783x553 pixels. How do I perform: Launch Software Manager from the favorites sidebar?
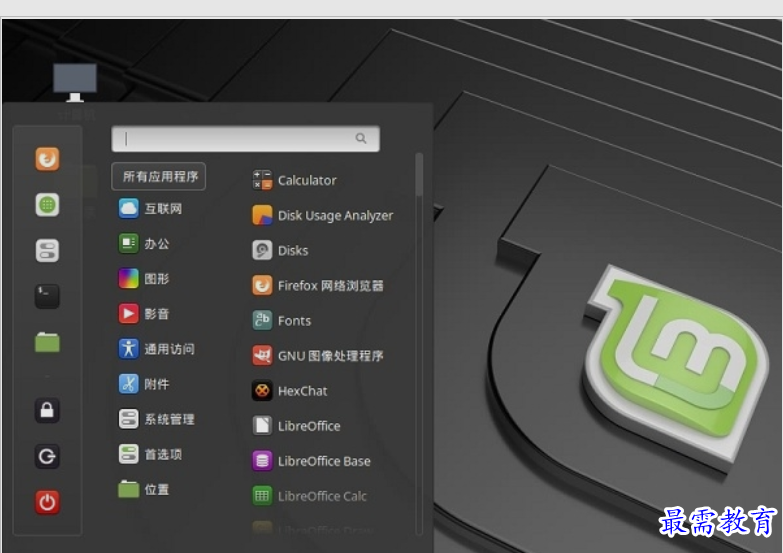click(x=47, y=205)
